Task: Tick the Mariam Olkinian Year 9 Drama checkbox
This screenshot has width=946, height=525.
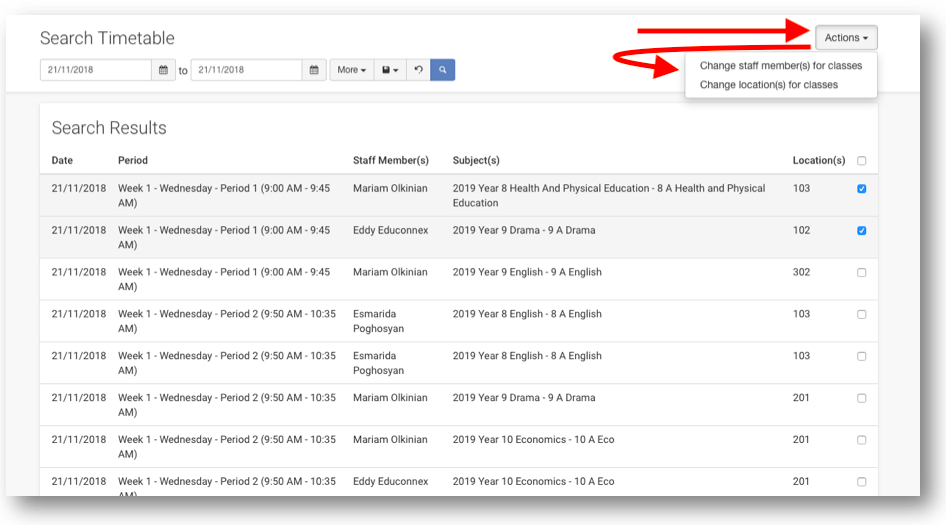Action: [862, 398]
